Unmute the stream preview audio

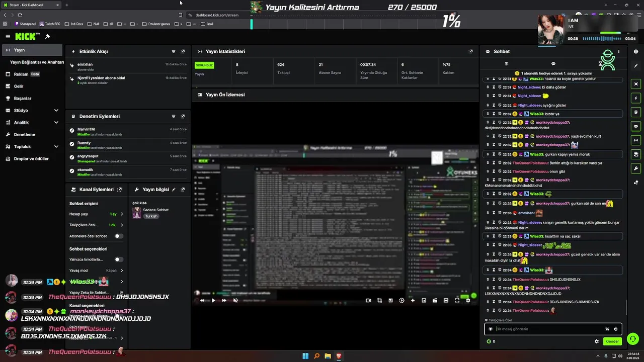(x=235, y=300)
